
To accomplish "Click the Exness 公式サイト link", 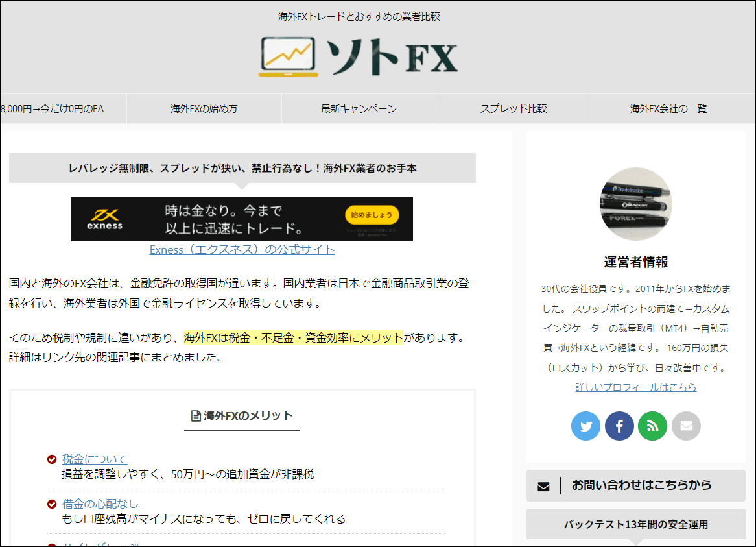I will (242, 250).
